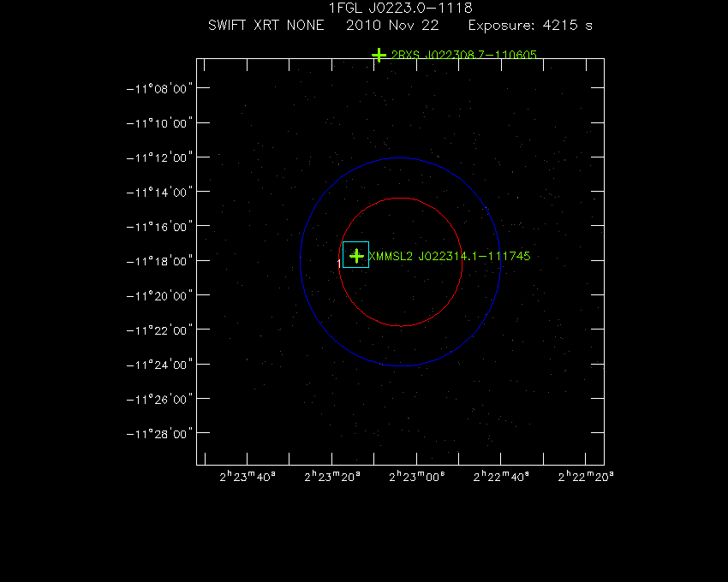Click the declination label -11°14'00"

point(159,193)
